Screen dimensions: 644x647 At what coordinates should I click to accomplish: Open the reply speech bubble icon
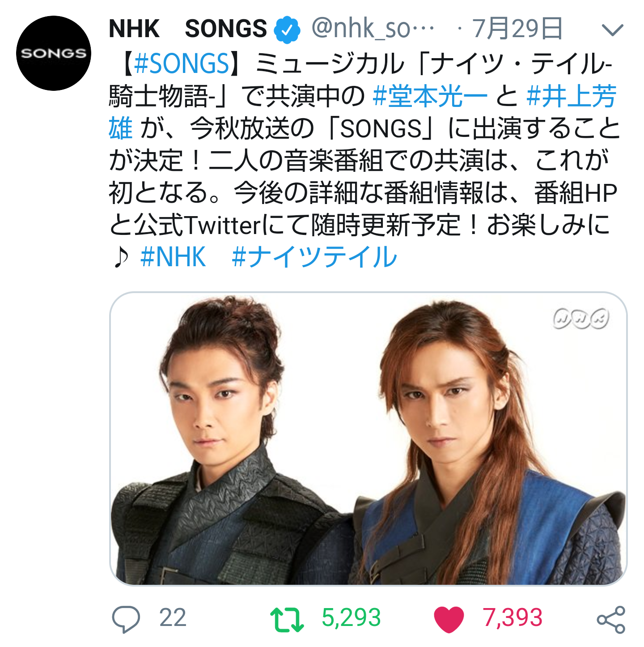pos(126,619)
